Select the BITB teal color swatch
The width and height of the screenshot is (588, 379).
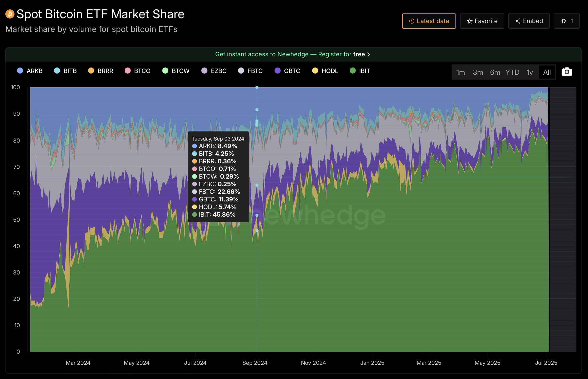click(56, 71)
